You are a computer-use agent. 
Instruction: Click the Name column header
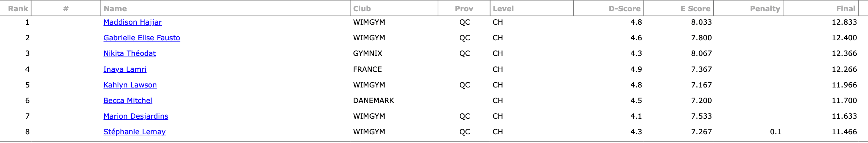[115, 9]
